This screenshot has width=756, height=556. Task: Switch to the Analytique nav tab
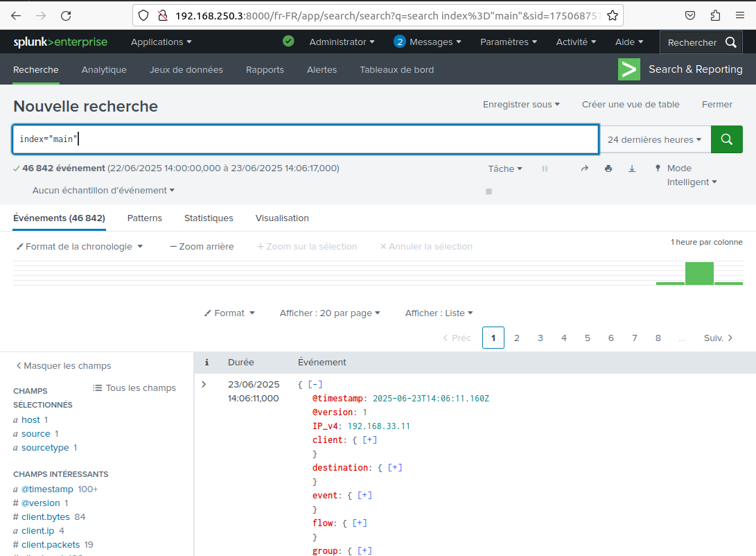(x=104, y=69)
